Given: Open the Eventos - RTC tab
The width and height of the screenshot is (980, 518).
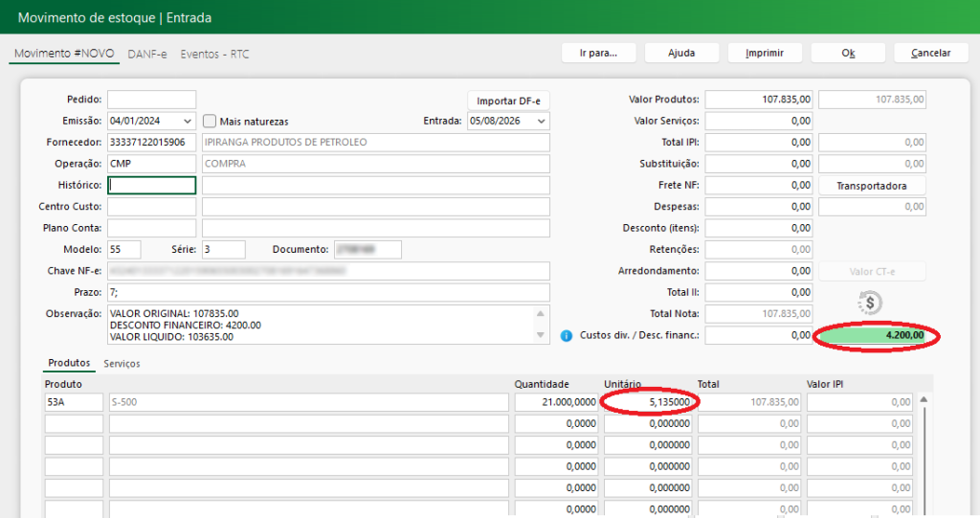Looking at the screenshot, I should tap(214, 55).
